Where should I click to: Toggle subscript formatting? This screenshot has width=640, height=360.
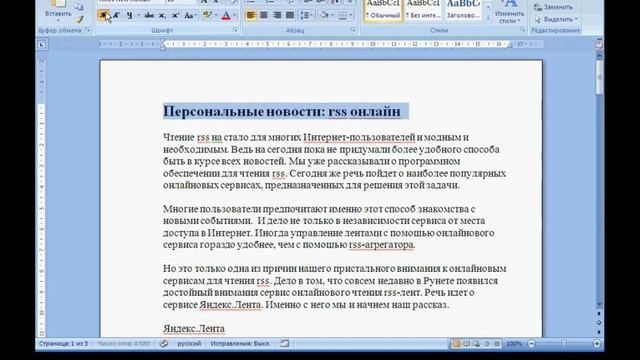click(162, 16)
